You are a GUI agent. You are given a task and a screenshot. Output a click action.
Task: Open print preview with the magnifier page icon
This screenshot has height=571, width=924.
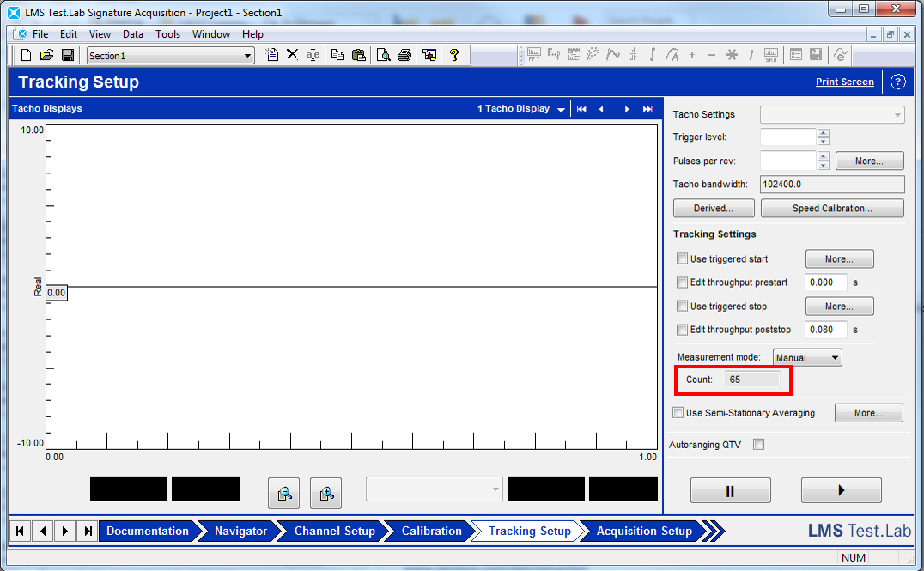coord(384,56)
